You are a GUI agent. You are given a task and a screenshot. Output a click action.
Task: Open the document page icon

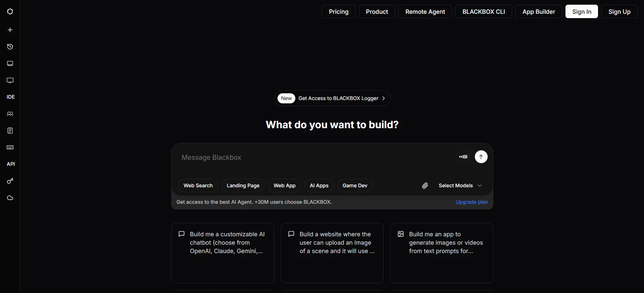[x=10, y=131]
